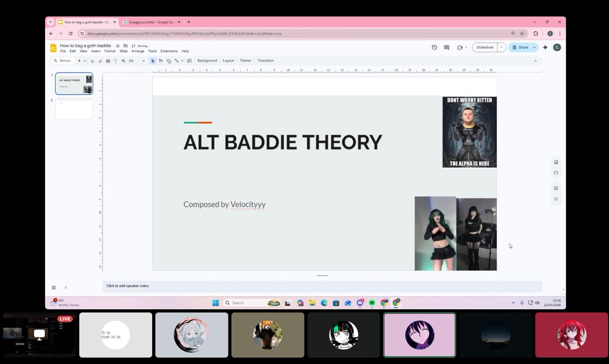This screenshot has height=364, width=609.
Task: Open the Chrome Extensions puzzle icon
Action: (535, 33)
